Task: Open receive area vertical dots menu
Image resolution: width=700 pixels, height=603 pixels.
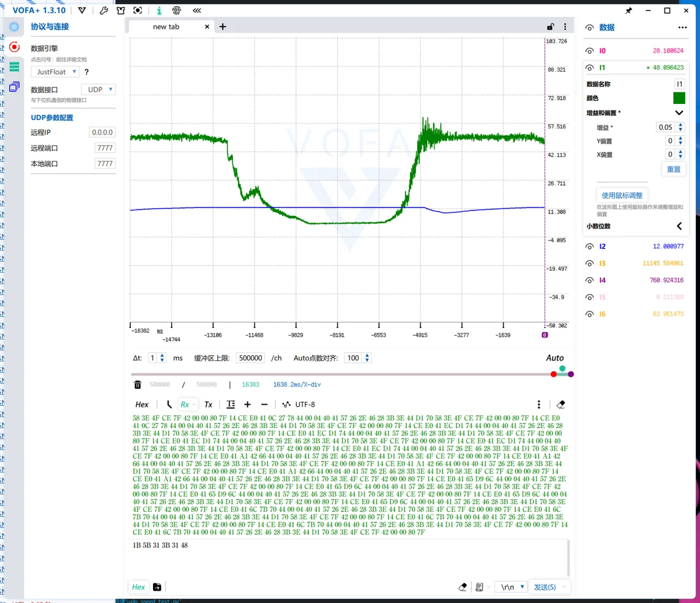Action: point(539,404)
